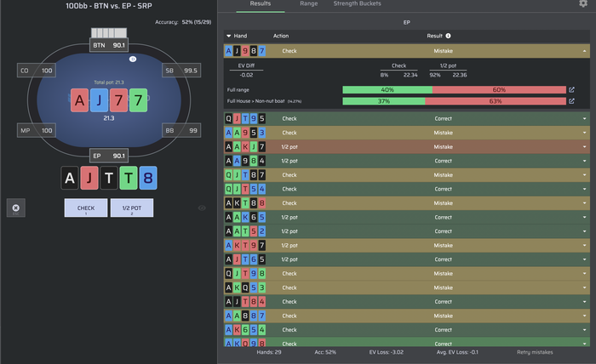Open Full range external link icon

coord(571,90)
